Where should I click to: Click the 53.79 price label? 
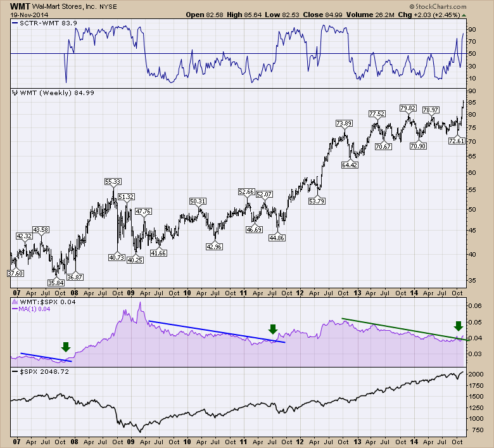click(x=317, y=201)
